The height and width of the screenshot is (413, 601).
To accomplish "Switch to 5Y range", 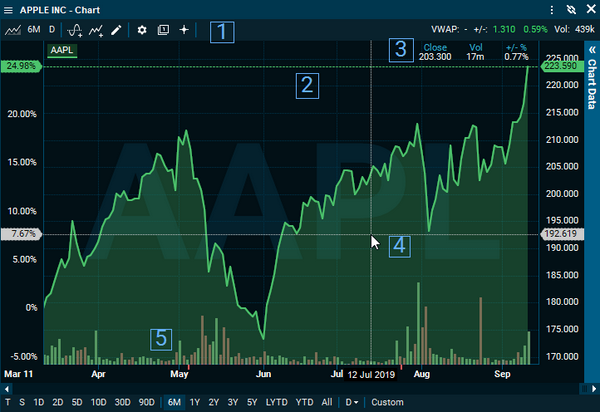I will tap(252, 402).
